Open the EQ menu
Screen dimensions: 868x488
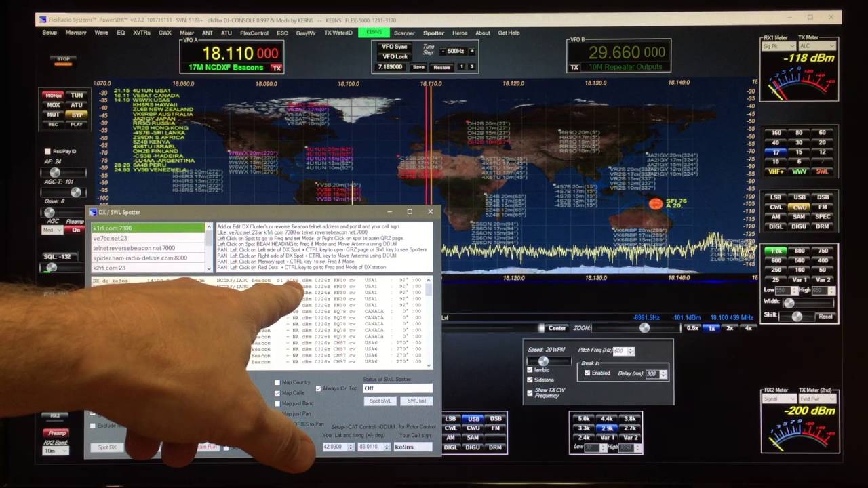click(121, 33)
